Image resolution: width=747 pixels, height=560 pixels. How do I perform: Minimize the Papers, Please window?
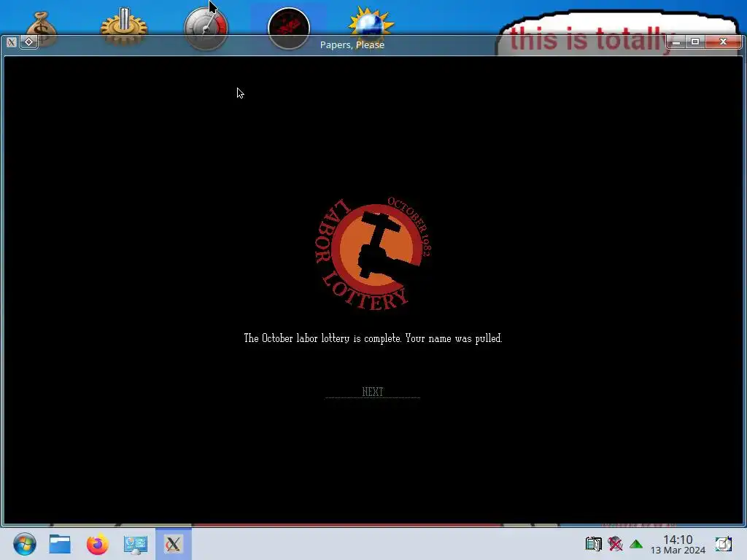(x=676, y=42)
